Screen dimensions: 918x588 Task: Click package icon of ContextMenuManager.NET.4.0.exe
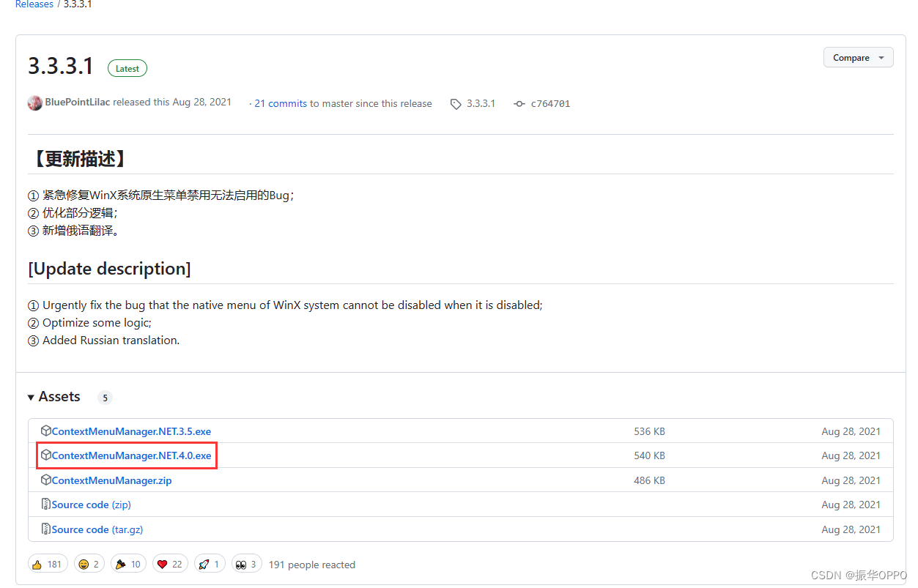pyautogui.click(x=46, y=455)
